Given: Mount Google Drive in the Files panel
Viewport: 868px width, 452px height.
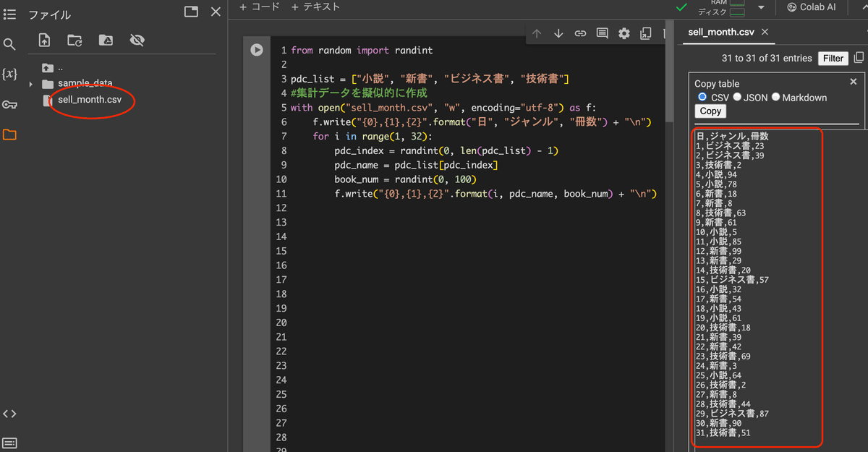Looking at the screenshot, I should click(x=106, y=40).
